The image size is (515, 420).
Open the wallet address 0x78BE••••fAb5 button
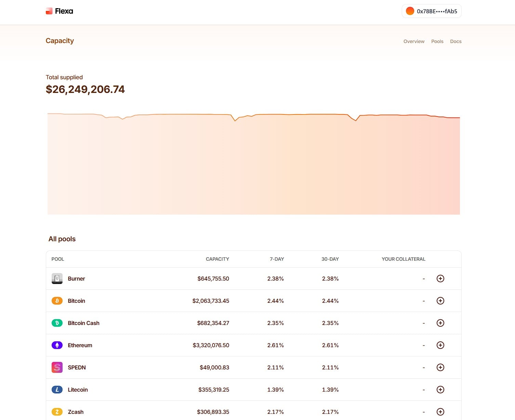click(x=432, y=11)
